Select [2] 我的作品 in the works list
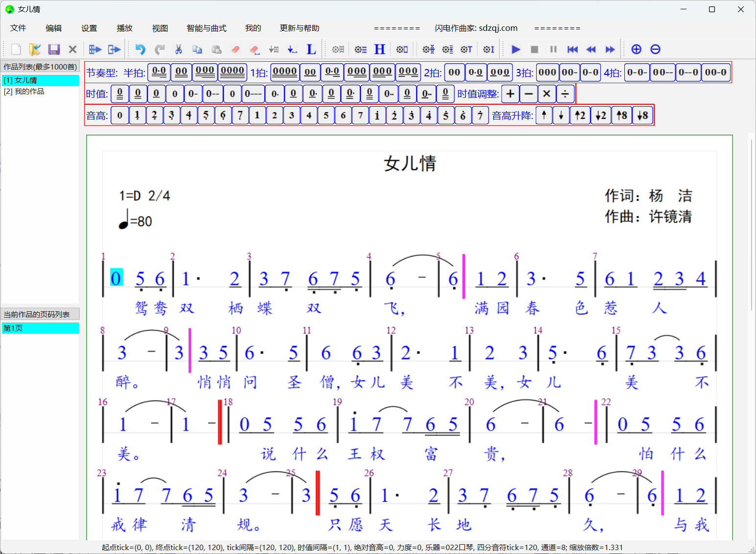This screenshot has height=554, width=756. (40, 92)
